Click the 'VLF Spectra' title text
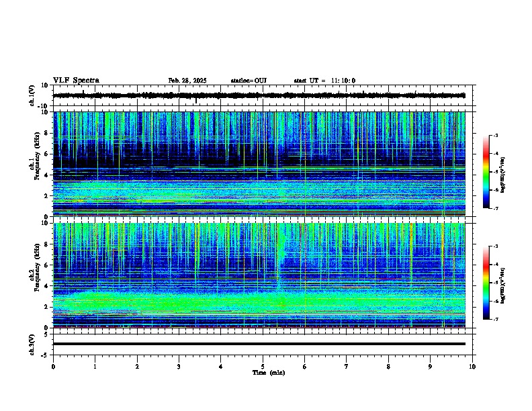This screenshot has width=532, height=411. tap(76, 81)
